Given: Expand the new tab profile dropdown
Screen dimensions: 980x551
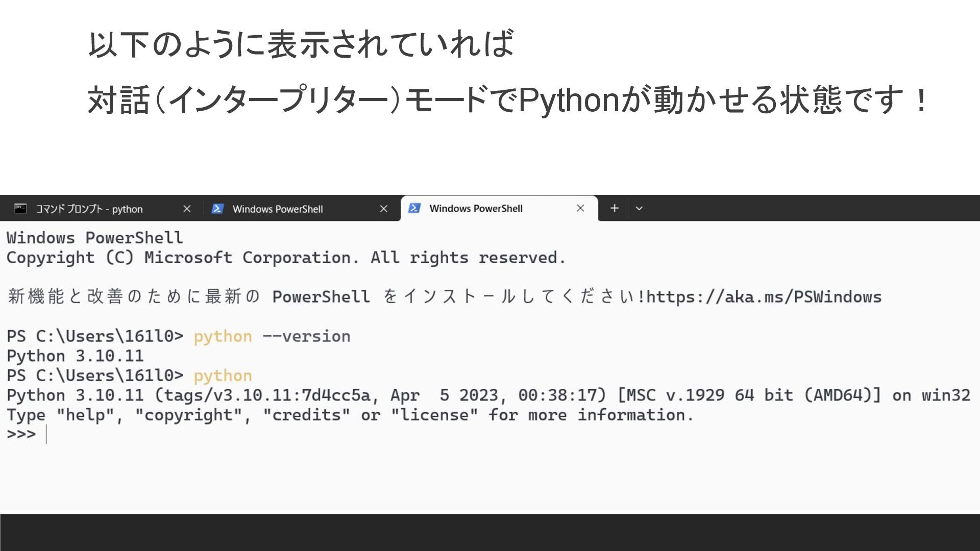Looking at the screenshot, I should (x=639, y=208).
